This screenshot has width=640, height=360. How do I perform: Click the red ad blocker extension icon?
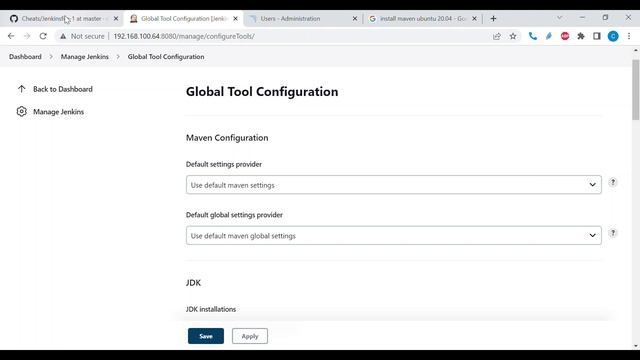coord(565,36)
